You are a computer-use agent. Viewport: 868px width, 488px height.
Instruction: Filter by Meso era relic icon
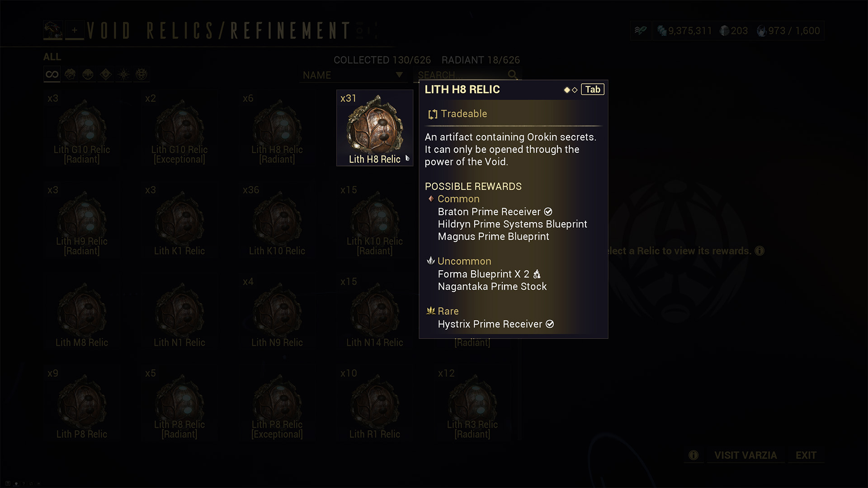pyautogui.click(x=88, y=75)
